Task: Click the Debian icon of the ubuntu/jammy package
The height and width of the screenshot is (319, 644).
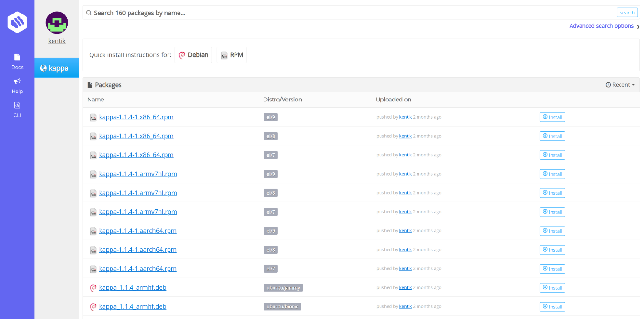Action: coord(93,288)
